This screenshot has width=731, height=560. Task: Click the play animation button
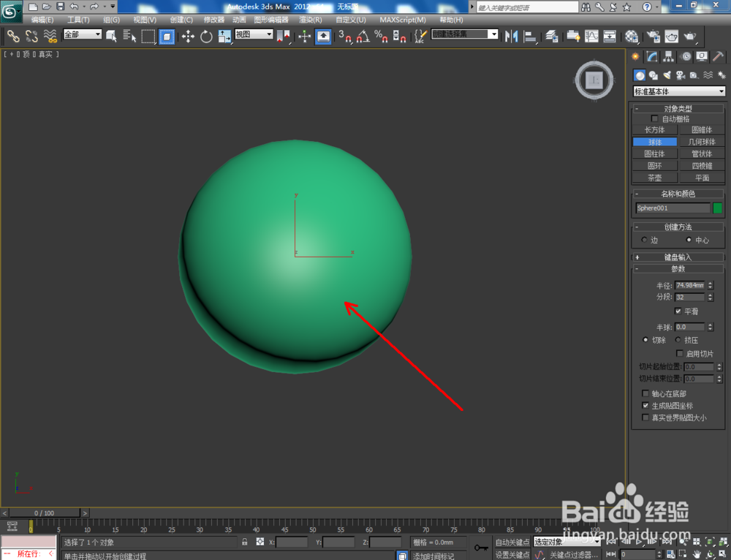pos(637,542)
